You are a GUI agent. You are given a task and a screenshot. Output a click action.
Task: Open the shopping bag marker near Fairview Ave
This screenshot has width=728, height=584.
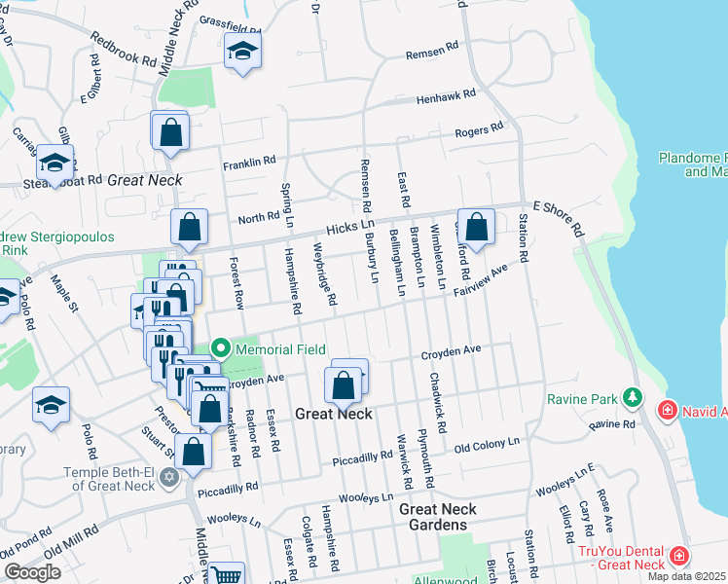pos(476,229)
